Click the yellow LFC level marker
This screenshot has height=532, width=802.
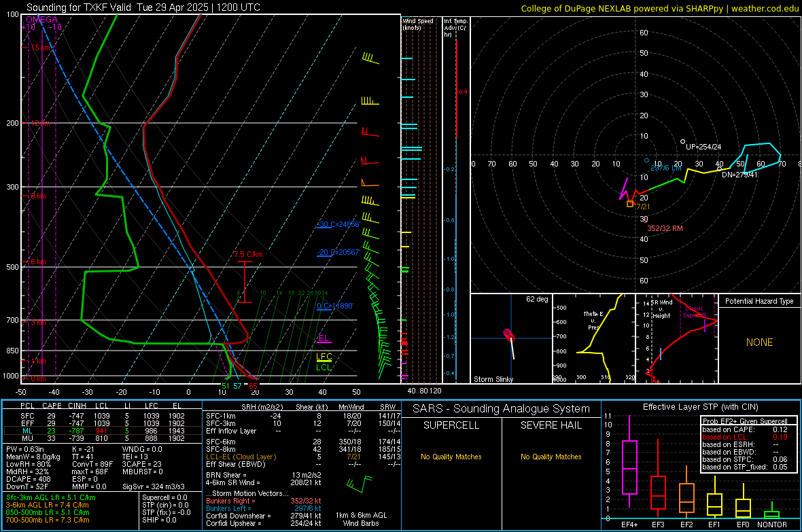click(324, 357)
